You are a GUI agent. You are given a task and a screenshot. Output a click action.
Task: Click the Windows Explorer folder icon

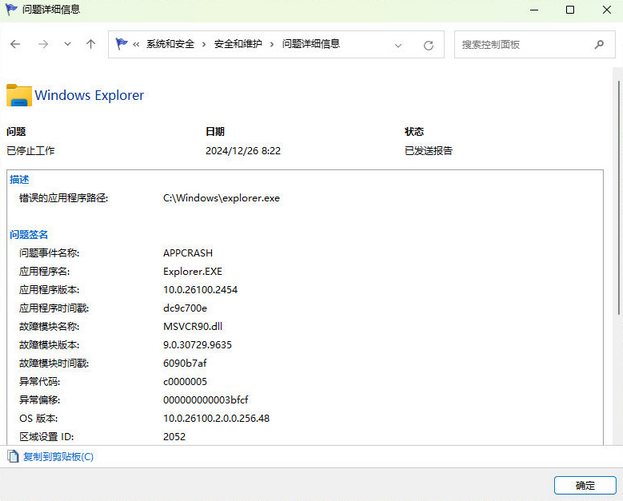click(x=19, y=95)
